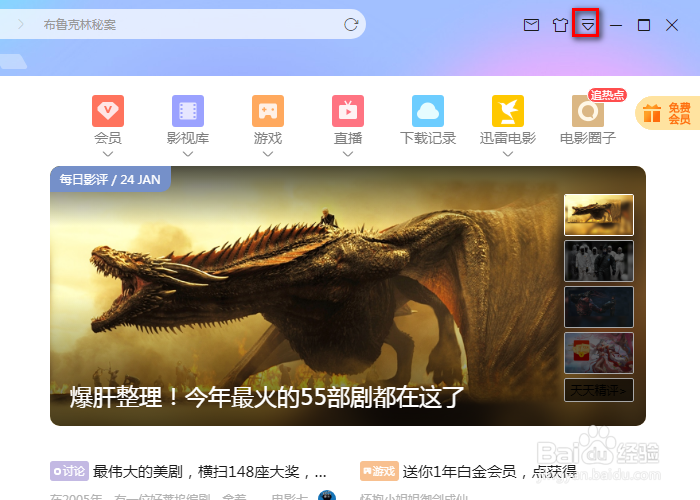Click the 讨论 tag badge

click(69, 471)
